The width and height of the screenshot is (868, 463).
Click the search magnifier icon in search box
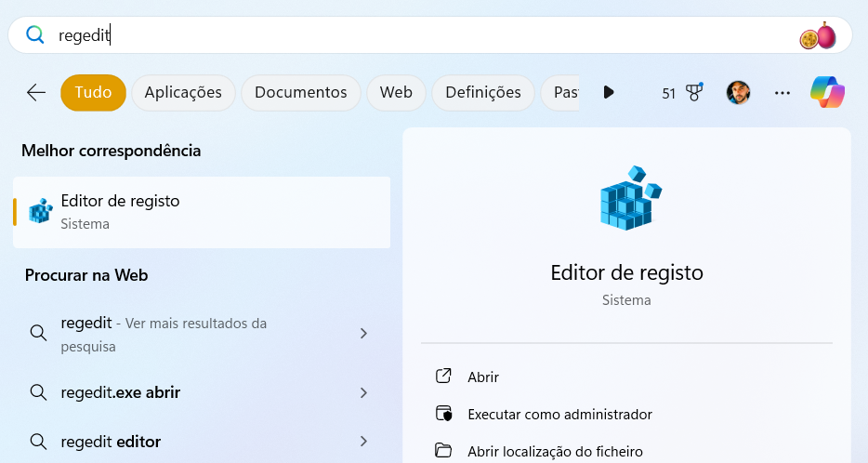(x=35, y=35)
